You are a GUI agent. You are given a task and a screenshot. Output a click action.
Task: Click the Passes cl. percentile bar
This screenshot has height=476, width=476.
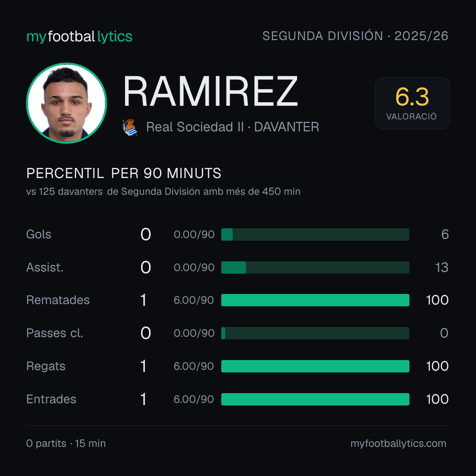coord(315,333)
